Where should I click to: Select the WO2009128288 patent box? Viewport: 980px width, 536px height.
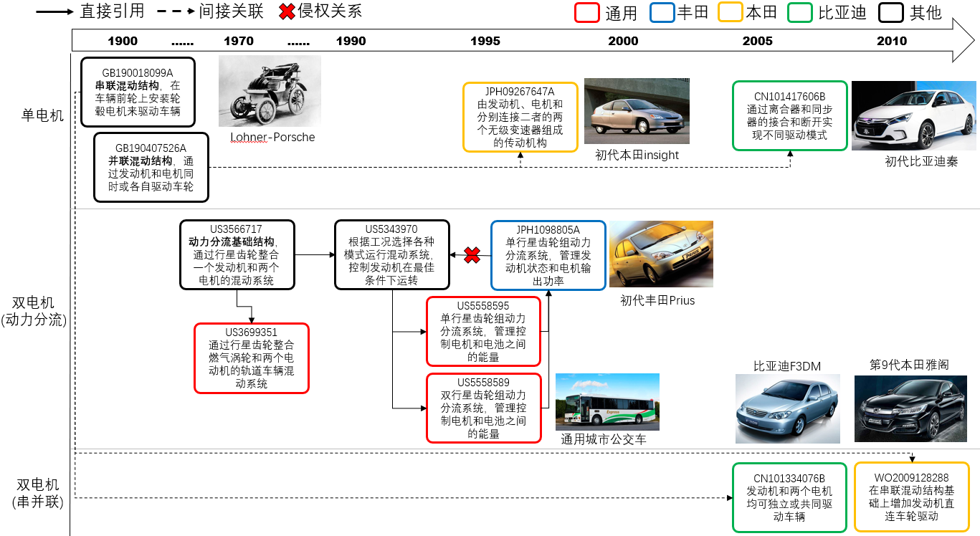(912, 497)
